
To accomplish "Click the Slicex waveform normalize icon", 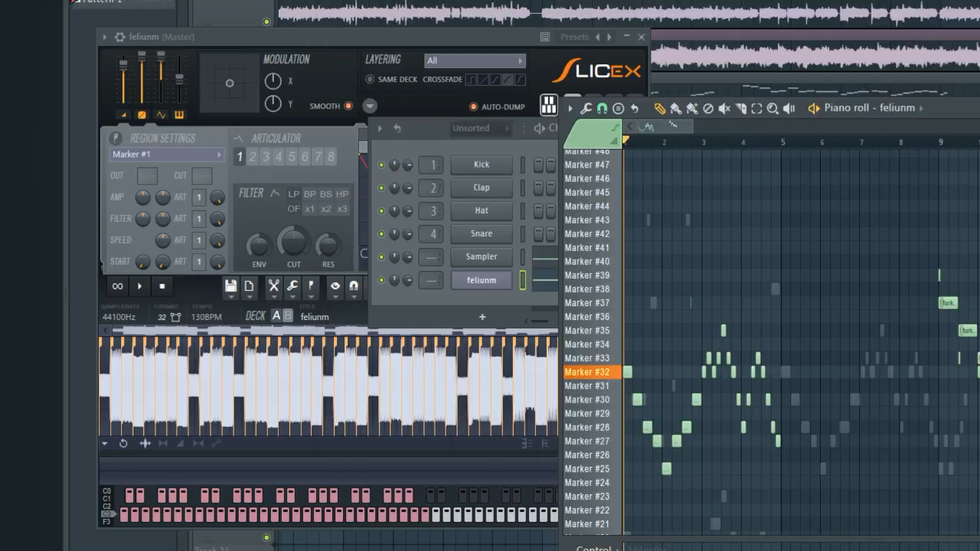I will [x=145, y=443].
